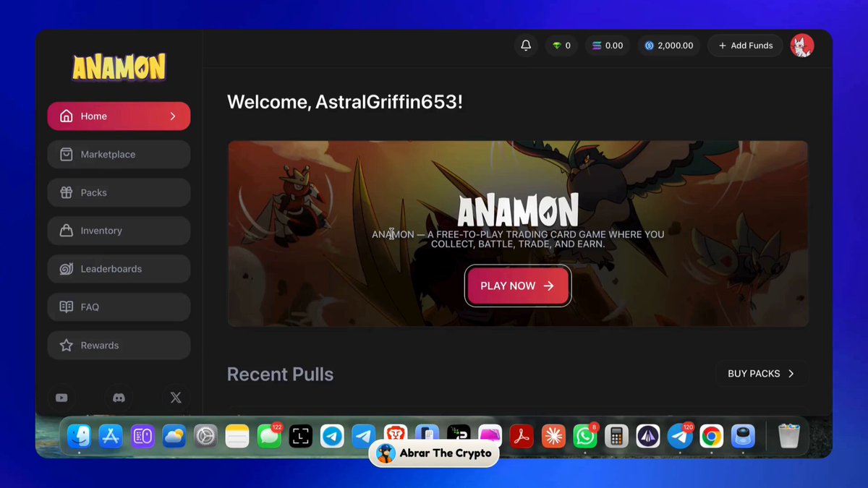The width and height of the screenshot is (868, 488).
Task: Open the Trash in the dock
Action: click(788, 436)
